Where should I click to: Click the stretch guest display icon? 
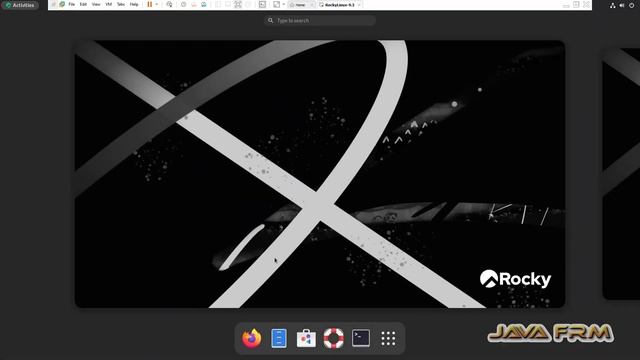pos(276,4)
